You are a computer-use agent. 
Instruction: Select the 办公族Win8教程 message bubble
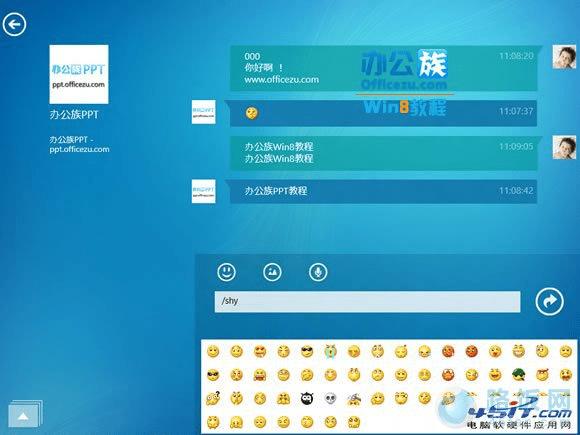coord(383,153)
